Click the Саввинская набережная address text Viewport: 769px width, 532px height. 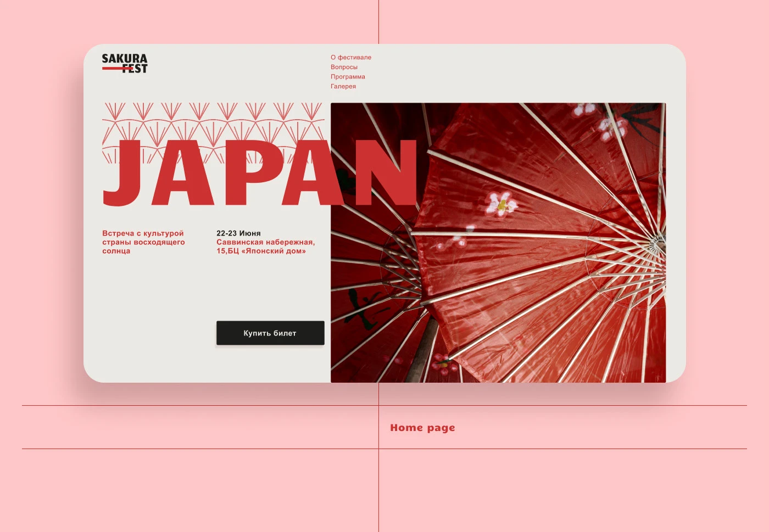pos(266,245)
